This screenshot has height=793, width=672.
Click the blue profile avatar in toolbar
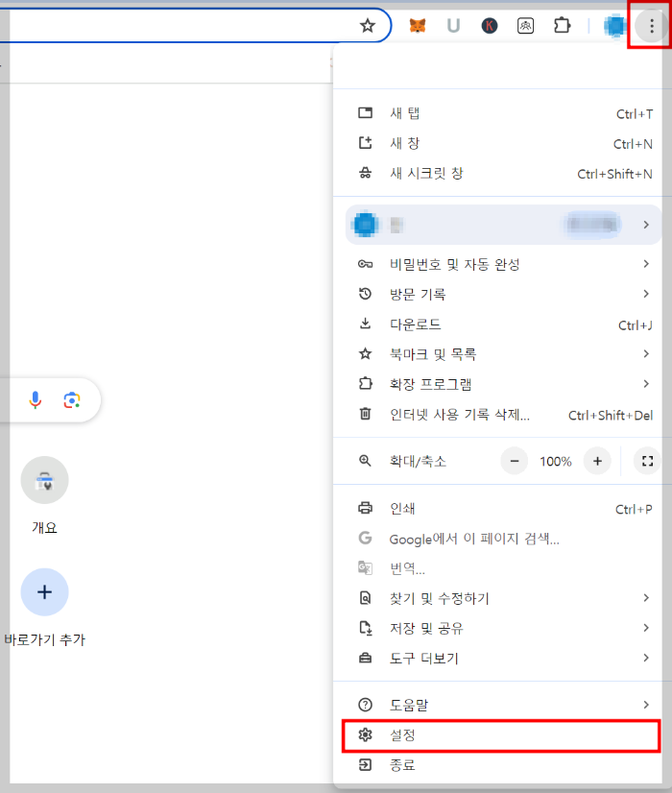pyautogui.click(x=614, y=26)
